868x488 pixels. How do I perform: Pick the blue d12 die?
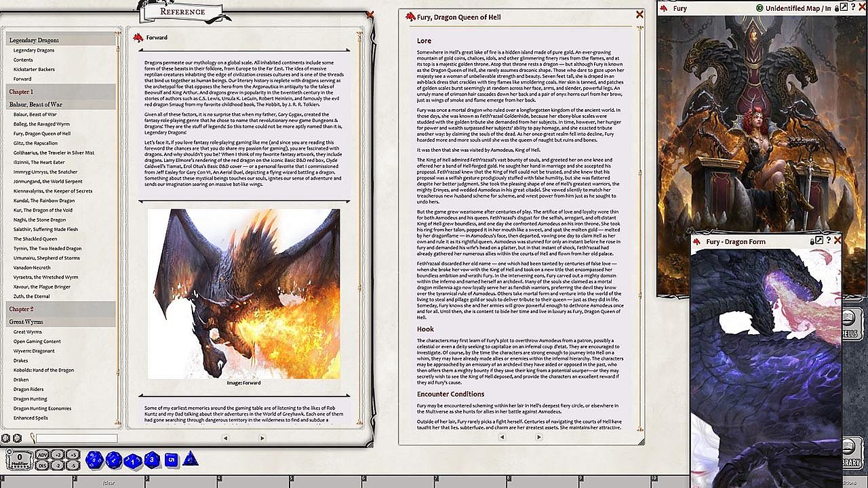(114, 461)
